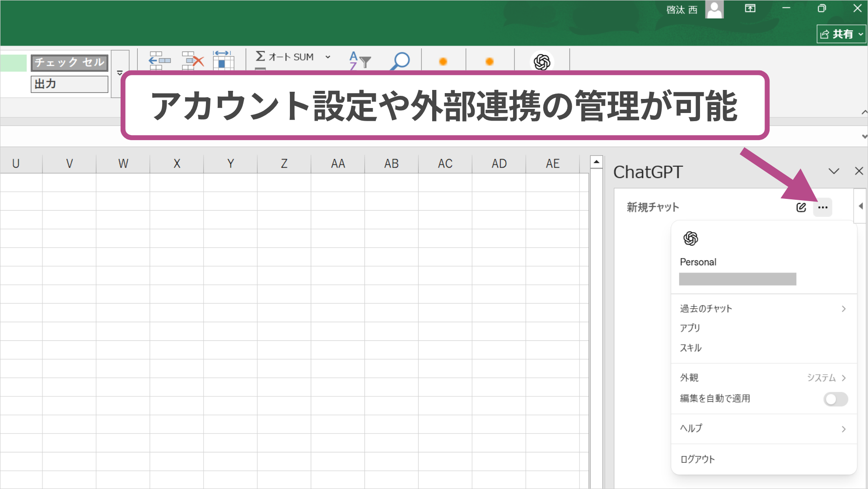Select column AD header
This screenshot has height=489, width=868.
coord(499,164)
